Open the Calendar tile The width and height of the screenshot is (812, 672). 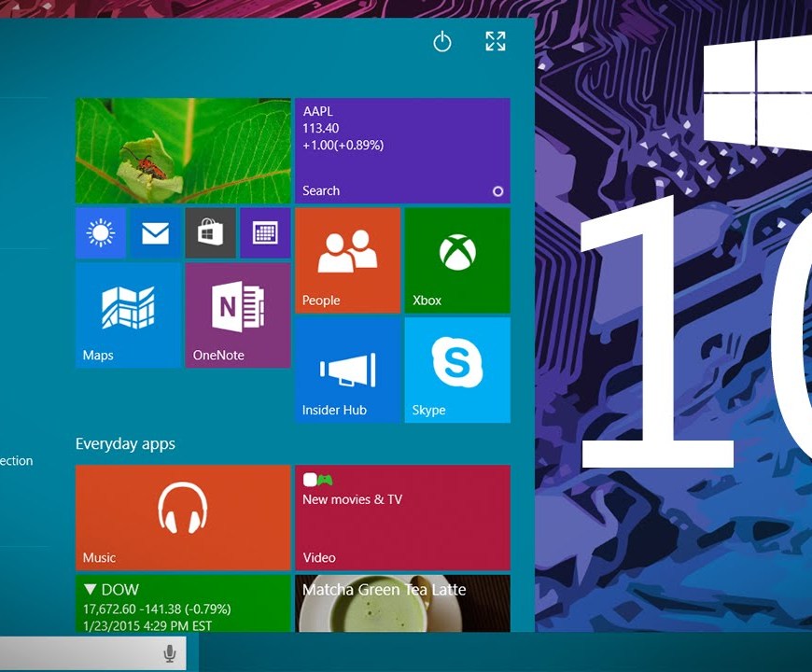tap(265, 232)
